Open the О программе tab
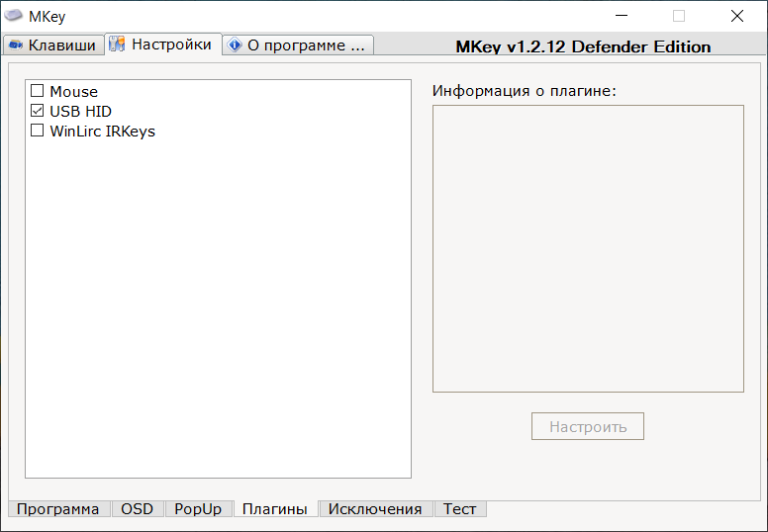The height and width of the screenshot is (532, 768). (298, 45)
